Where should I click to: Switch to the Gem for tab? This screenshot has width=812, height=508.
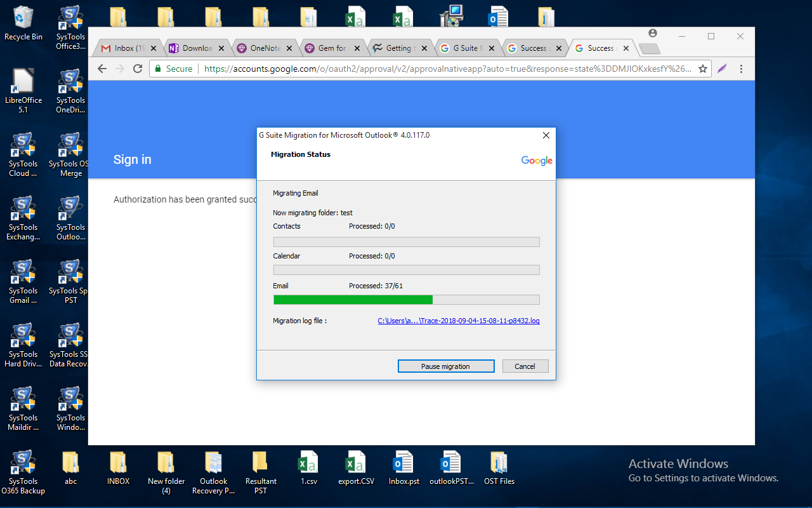click(x=332, y=48)
